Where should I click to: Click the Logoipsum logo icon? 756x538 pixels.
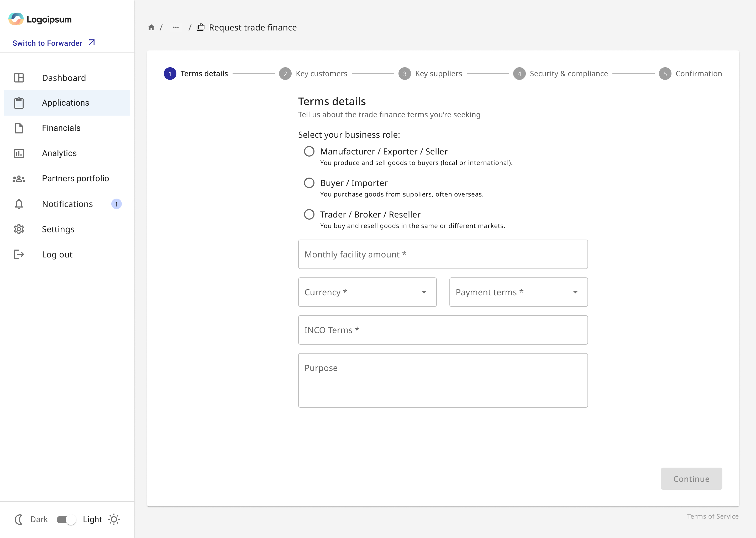tap(16, 19)
